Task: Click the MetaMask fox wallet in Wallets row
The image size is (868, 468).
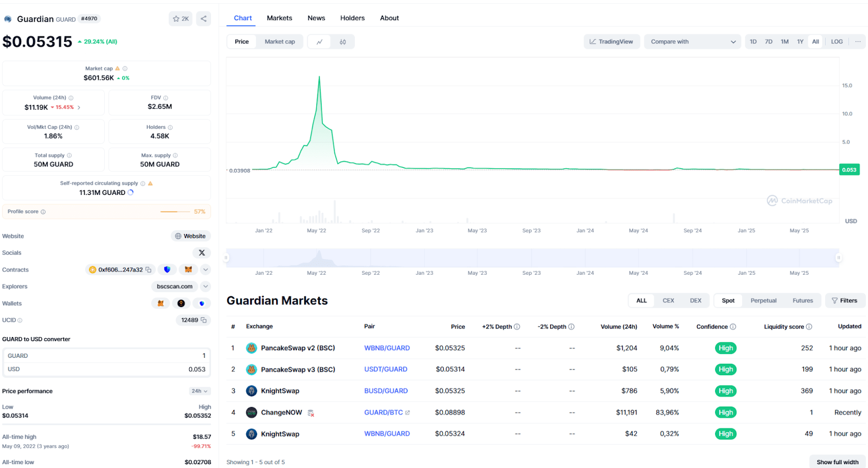Action: [161, 303]
